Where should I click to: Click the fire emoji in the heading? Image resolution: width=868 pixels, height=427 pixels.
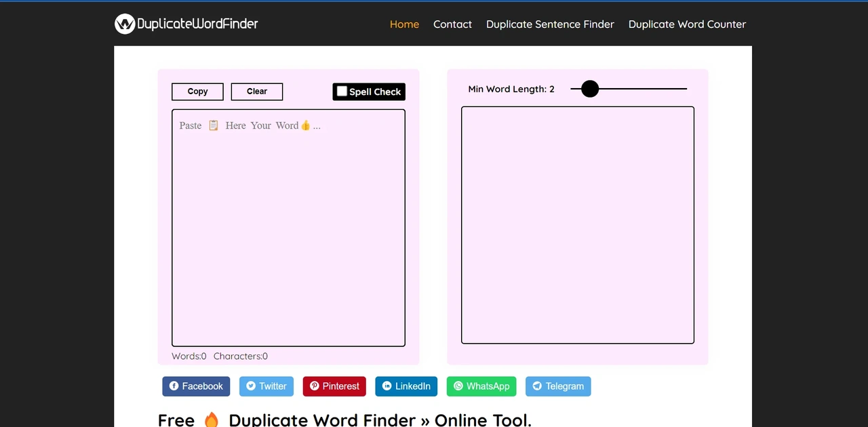click(x=211, y=419)
